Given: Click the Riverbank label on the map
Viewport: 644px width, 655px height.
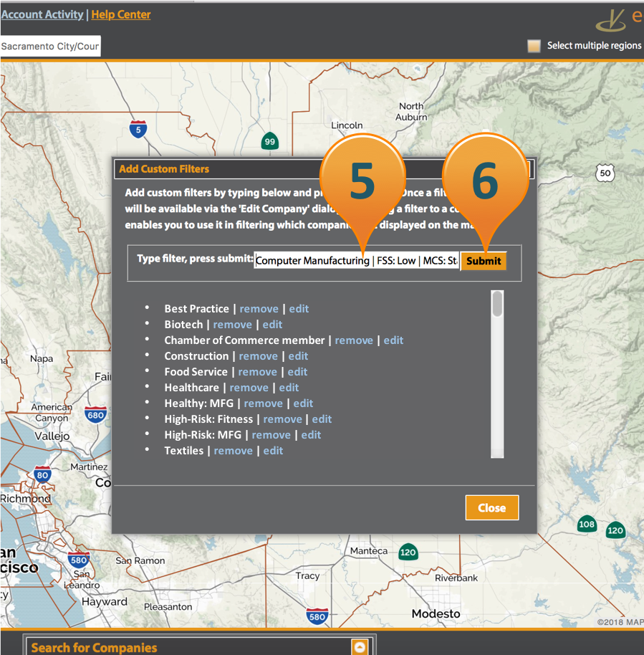Looking at the screenshot, I should tap(456, 578).
